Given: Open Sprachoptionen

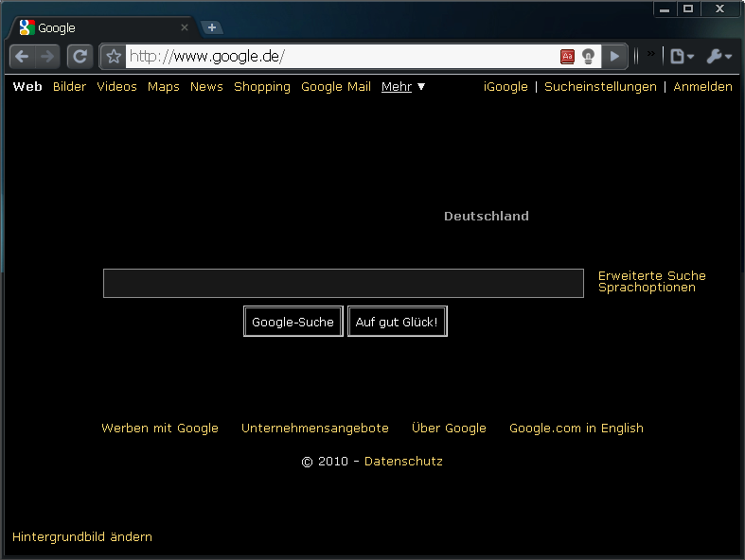Looking at the screenshot, I should tap(647, 288).
